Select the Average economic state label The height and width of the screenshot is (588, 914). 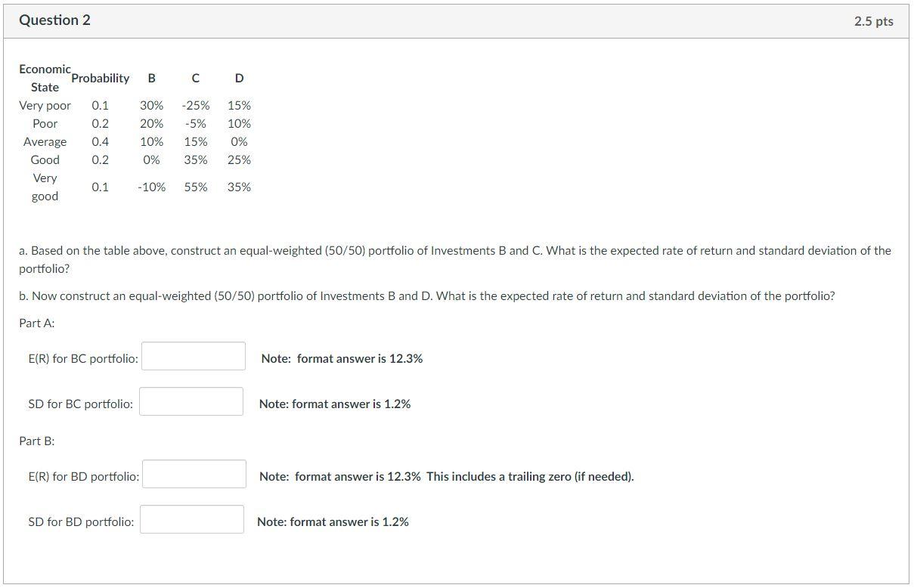coord(45,141)
